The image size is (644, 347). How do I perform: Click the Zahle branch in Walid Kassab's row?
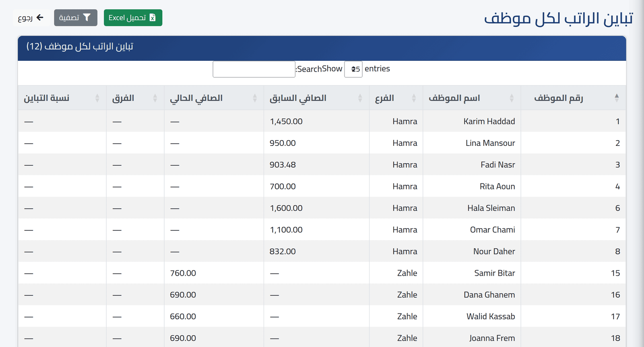coord(407,317)
